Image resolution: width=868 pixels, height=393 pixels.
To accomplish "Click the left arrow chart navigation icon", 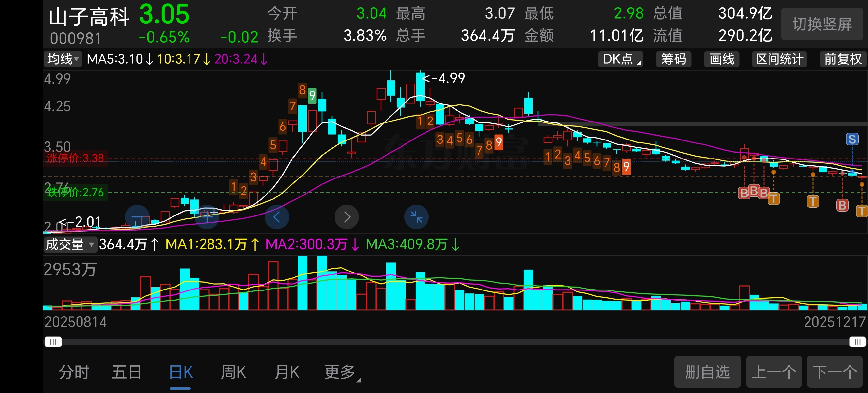I will point(277,217).
